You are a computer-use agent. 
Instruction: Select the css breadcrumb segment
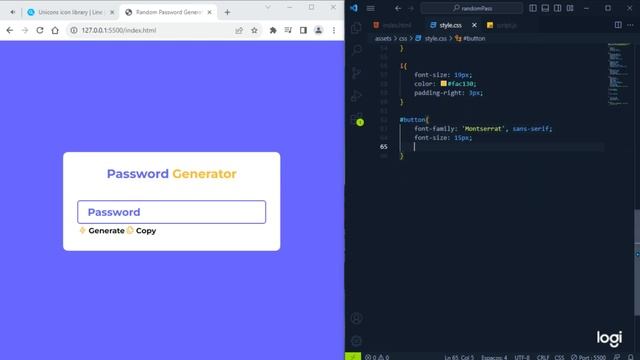coord(403,38)
